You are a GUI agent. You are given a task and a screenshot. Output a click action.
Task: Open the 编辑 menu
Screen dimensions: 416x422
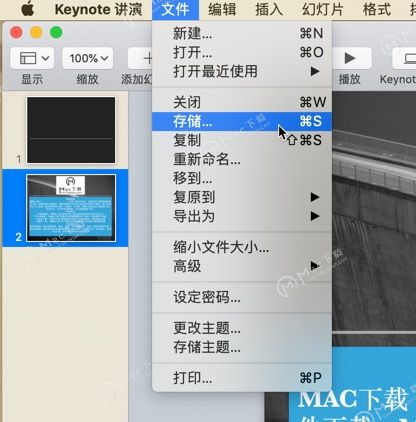click(222, 9)
